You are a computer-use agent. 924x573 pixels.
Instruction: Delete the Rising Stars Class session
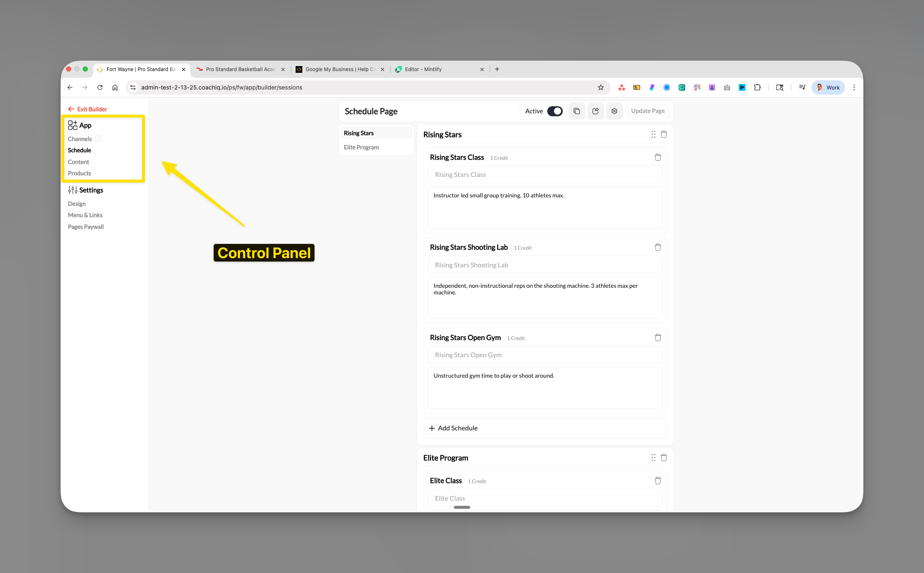point(658,157)
